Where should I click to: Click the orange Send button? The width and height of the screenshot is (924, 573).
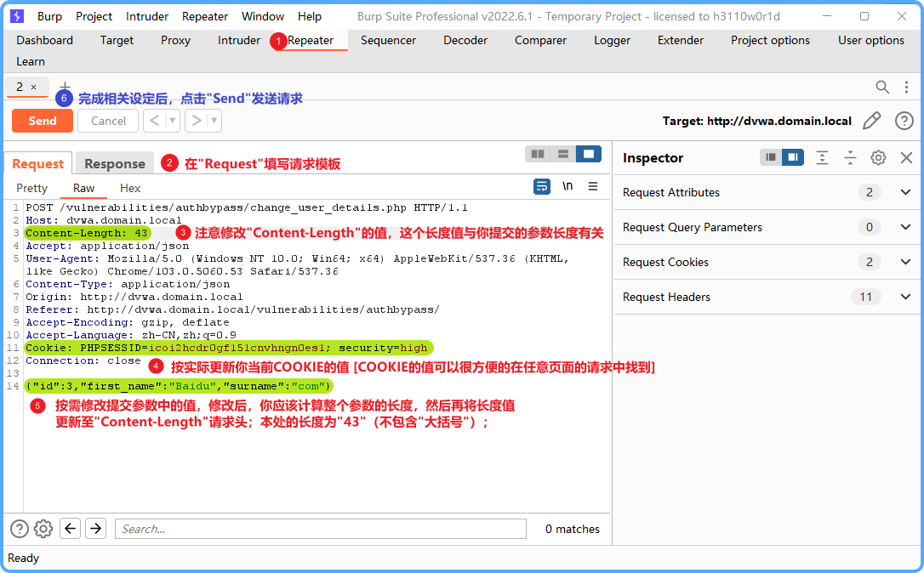(43, 121)
